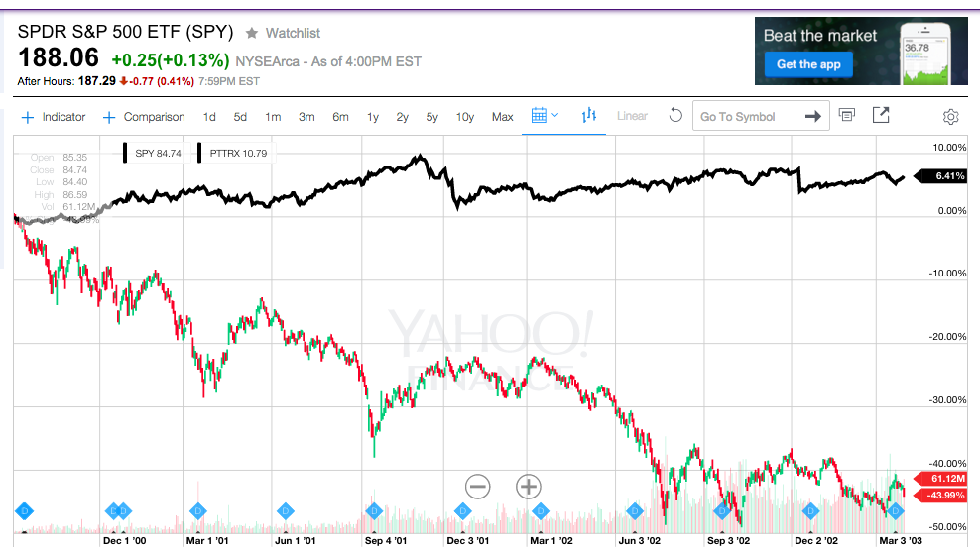Screen dimensions: 980x553
Task: Open dividend marker near Sep 4 '01
Action: [x=374, y=511]
